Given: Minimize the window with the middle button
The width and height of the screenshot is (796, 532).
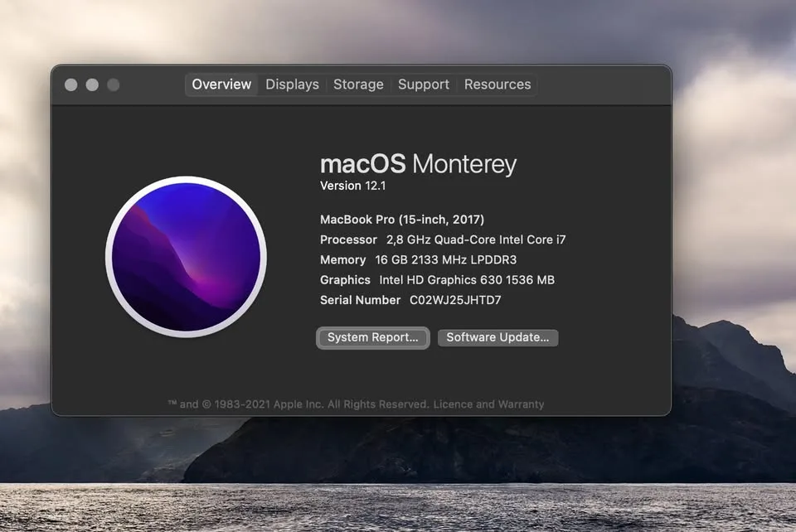Looking at the screenshot, I should click(92, 85).
